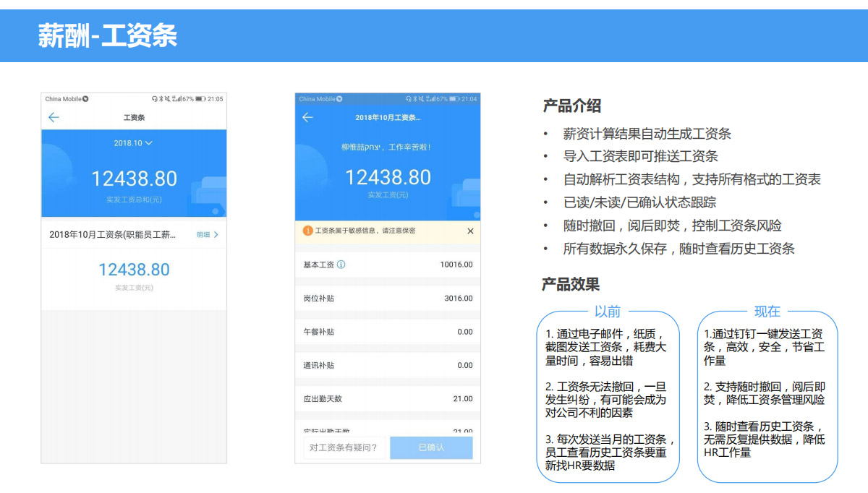Click 柳惟喆 工作辛苦啦 greeting text

pos(386,147)
